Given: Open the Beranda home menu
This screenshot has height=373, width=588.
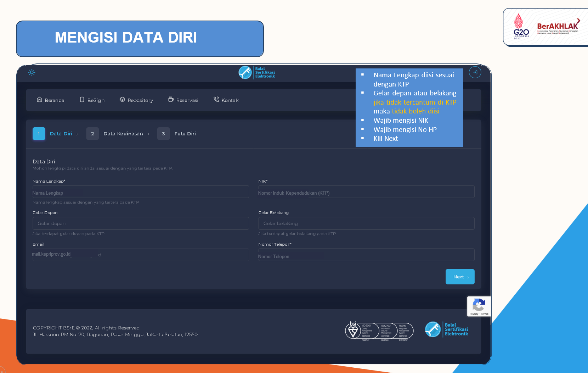Looking at the screenshot, I should 50,100.
